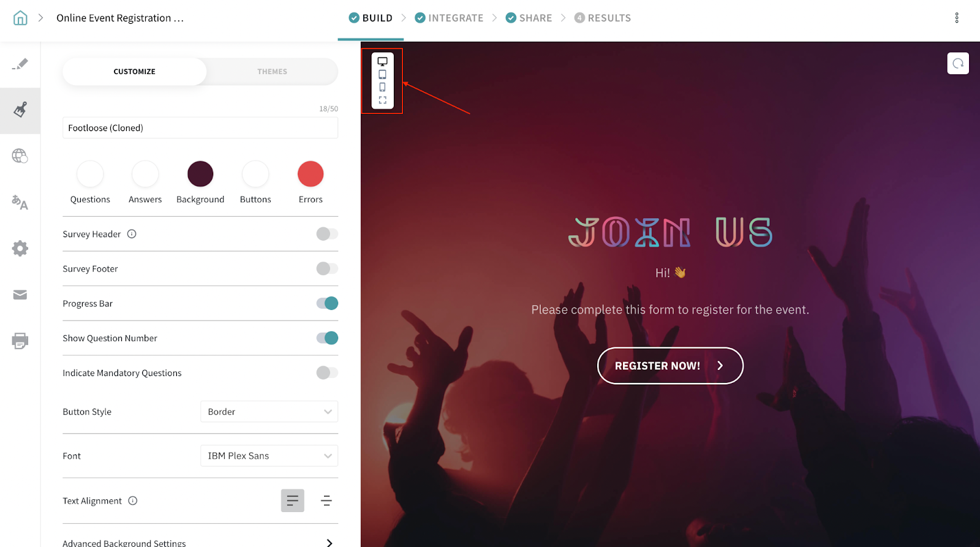The image size is (980, 547).
Task: Open the email sidebar icon
Action: tap(20, 295)
